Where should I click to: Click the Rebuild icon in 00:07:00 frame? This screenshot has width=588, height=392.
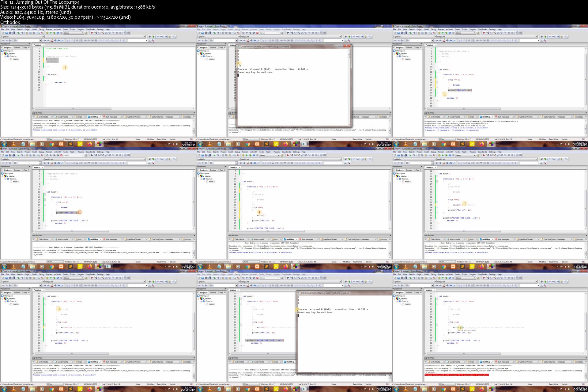(x=450, y=155)
